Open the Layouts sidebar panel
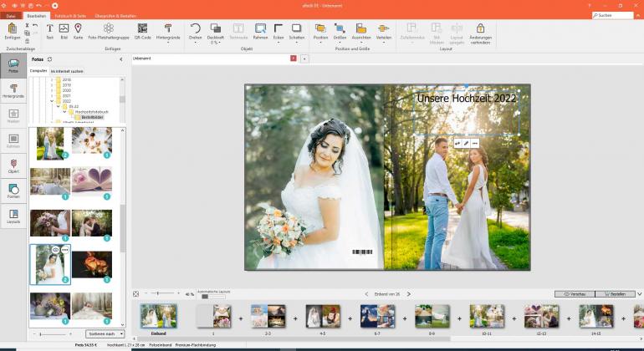The width and height of the screenshot is (644, 351). pos(13,216)
